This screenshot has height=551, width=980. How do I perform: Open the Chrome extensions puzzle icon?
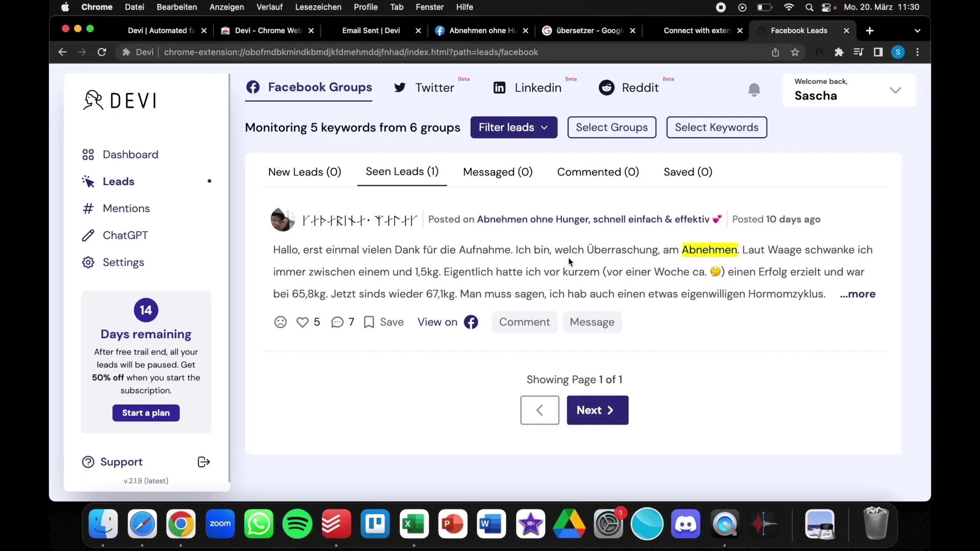point(839,53)
